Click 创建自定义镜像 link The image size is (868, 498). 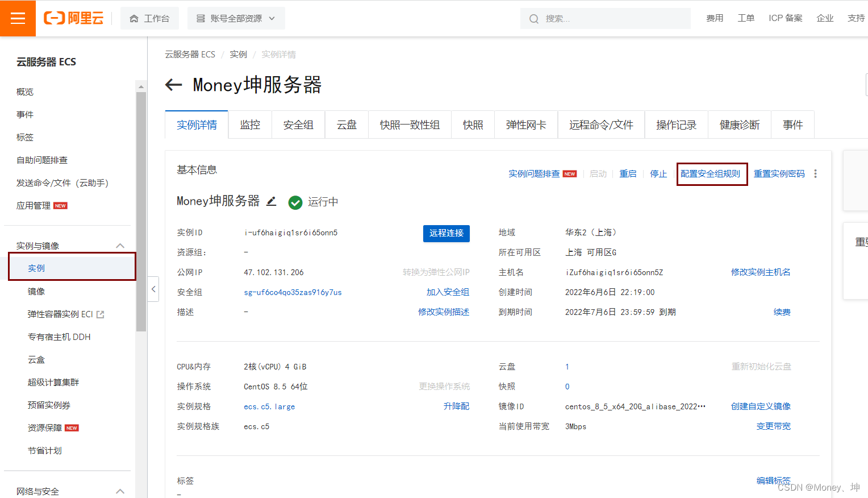pyautogui.click(x=761, y=406)
